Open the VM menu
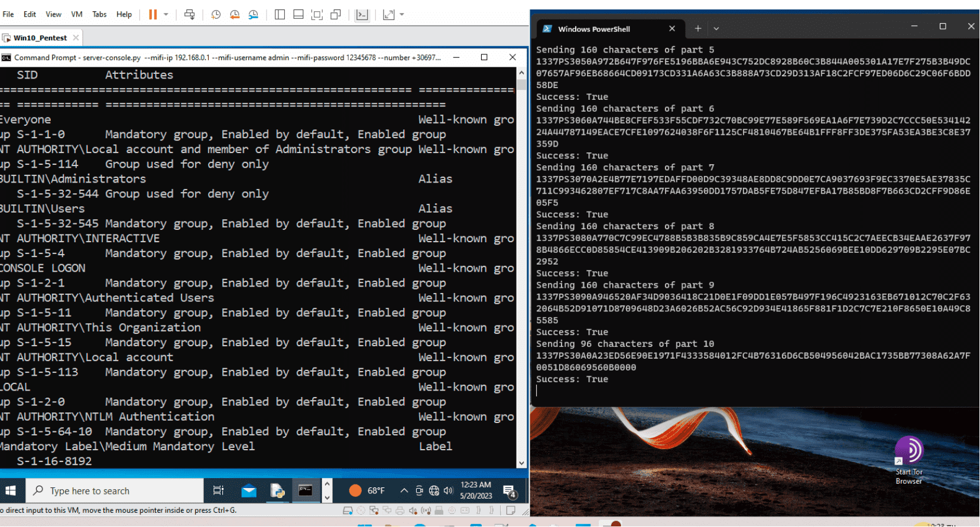 (x=77, y=14)
